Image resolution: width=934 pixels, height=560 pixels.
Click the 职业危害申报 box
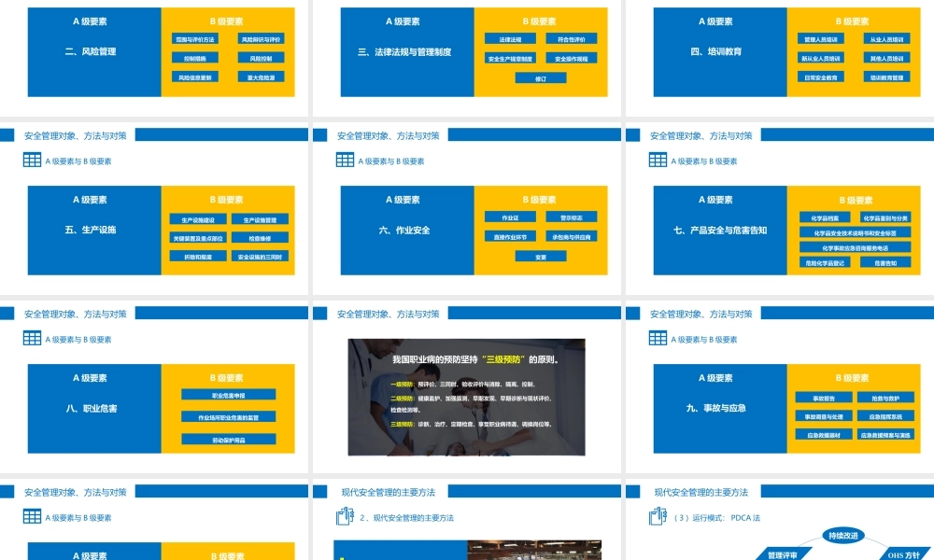click(229, 395)
